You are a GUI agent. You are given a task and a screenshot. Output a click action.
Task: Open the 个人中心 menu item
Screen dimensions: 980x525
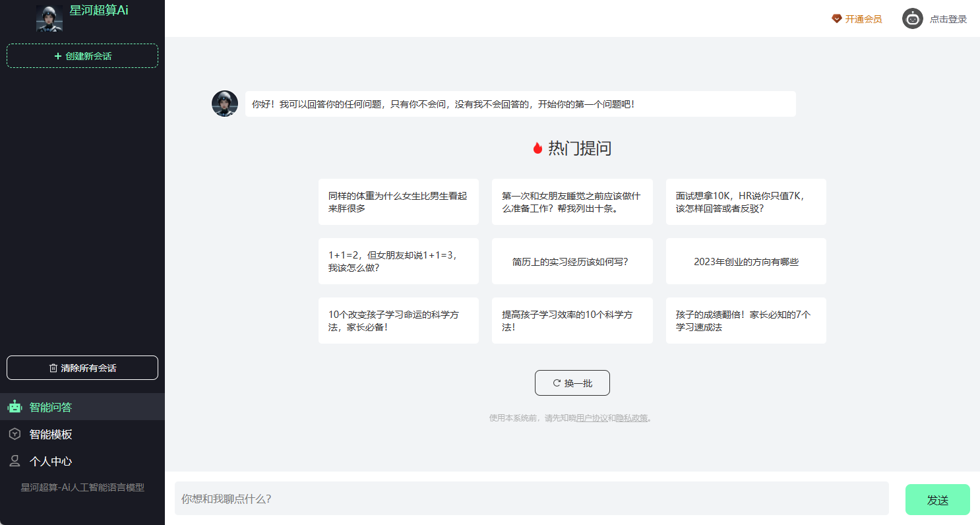51,461
